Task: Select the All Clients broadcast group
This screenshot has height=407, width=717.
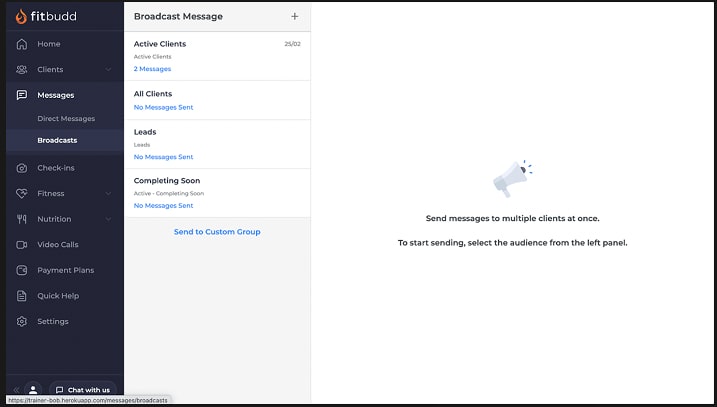Action: 217,100
